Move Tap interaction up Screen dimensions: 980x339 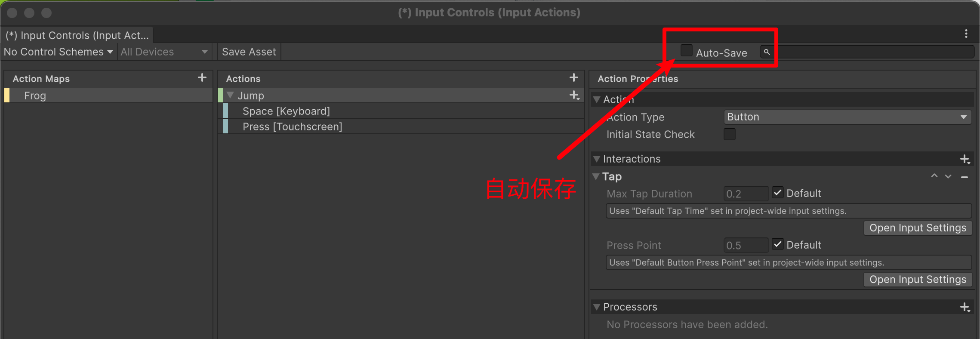(934, 176)
